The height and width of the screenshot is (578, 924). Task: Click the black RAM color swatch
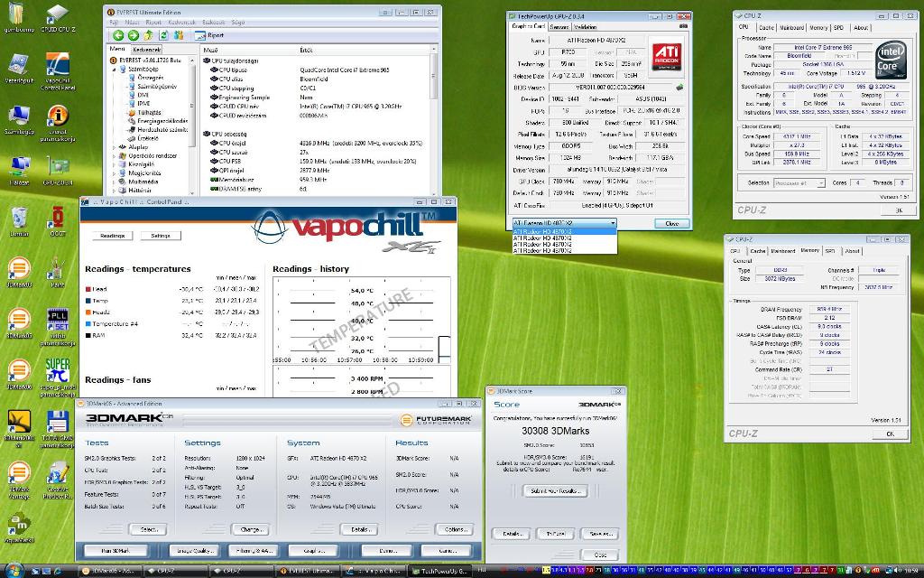click(x=88, y=335)
